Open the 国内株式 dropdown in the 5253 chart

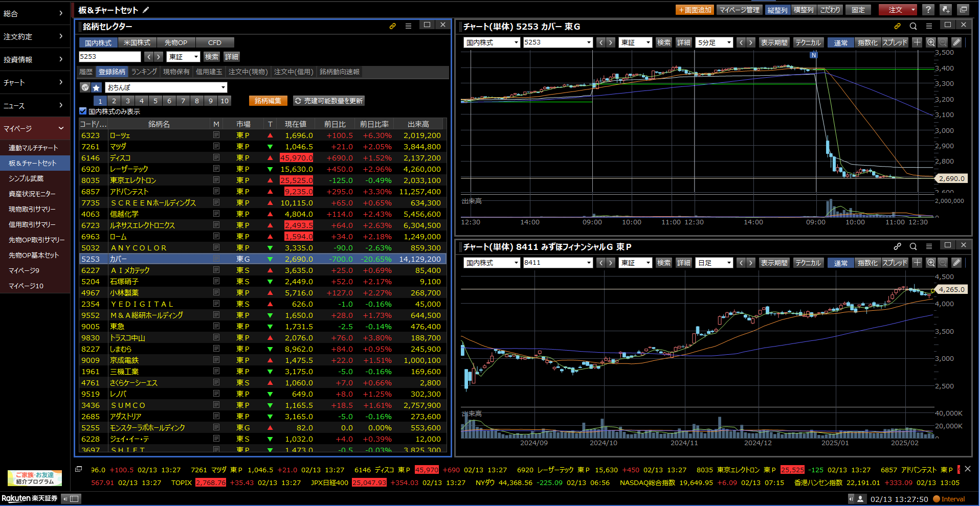pos(492,42)
